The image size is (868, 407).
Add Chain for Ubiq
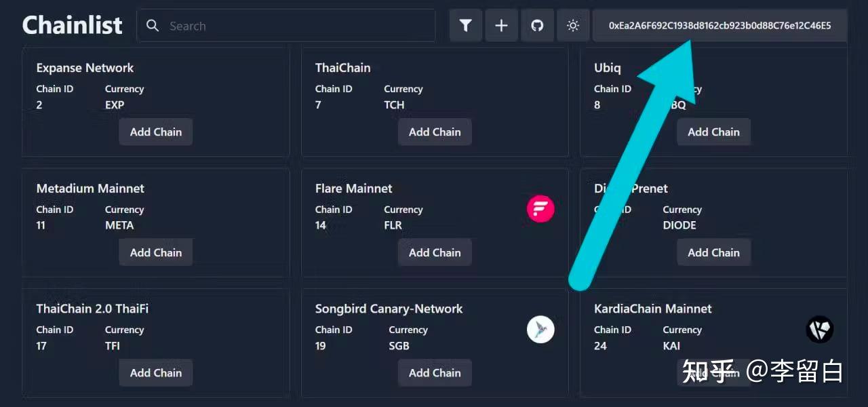(713, 132)
